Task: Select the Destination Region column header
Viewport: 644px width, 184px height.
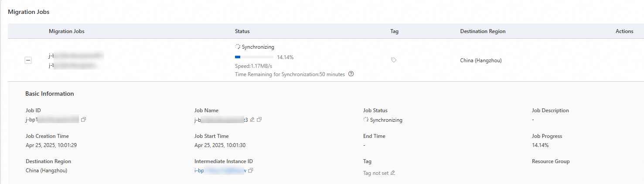Action: coord(483,31)
